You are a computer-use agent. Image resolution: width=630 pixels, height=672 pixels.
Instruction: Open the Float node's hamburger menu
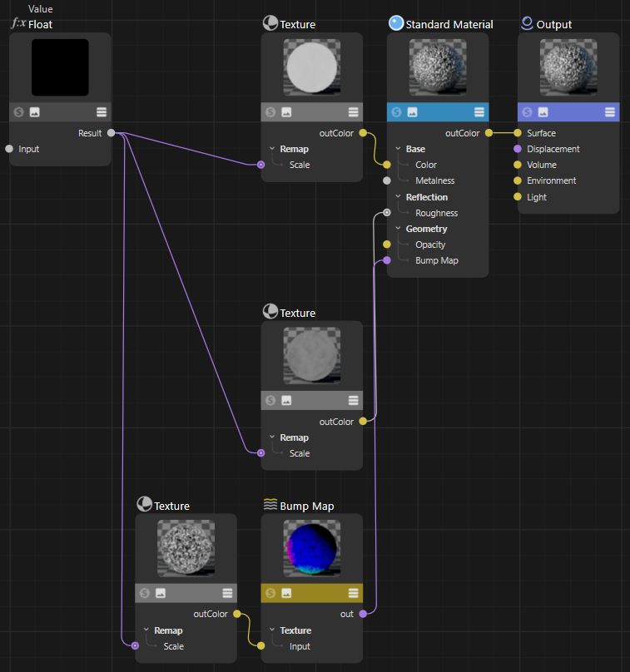pyautogui.click(x=102, y=112)
